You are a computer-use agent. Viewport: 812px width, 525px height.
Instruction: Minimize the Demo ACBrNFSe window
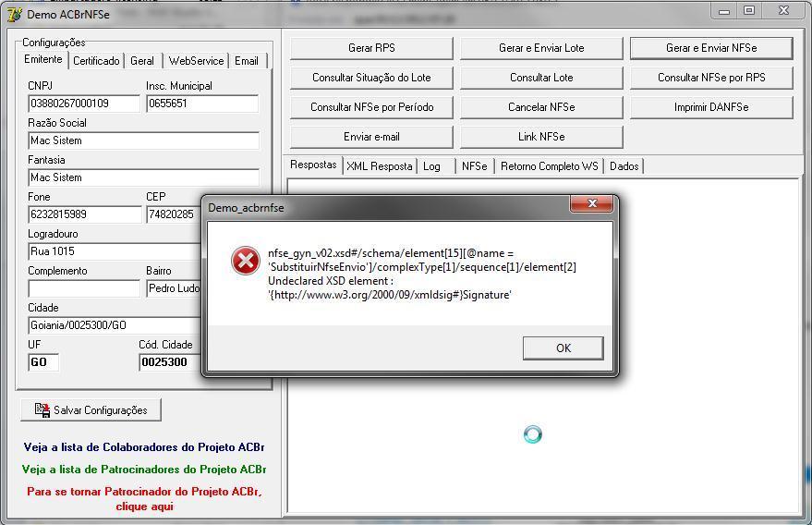(724, 11)
